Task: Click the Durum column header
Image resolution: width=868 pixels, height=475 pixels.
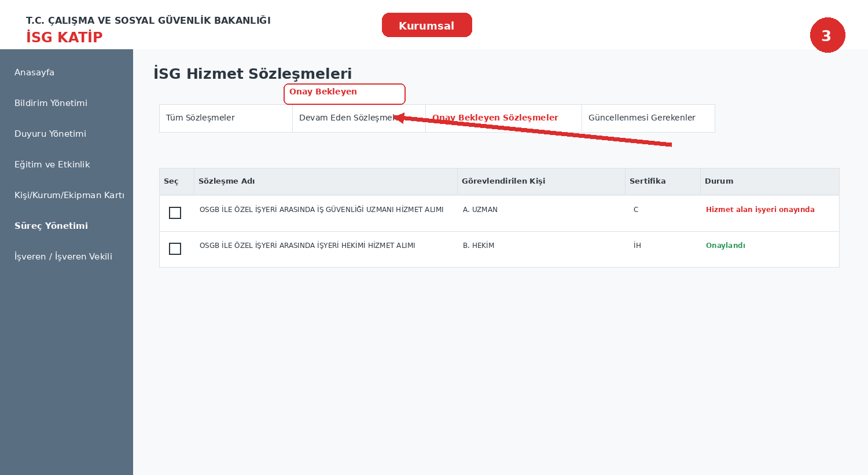Action: 770,181
